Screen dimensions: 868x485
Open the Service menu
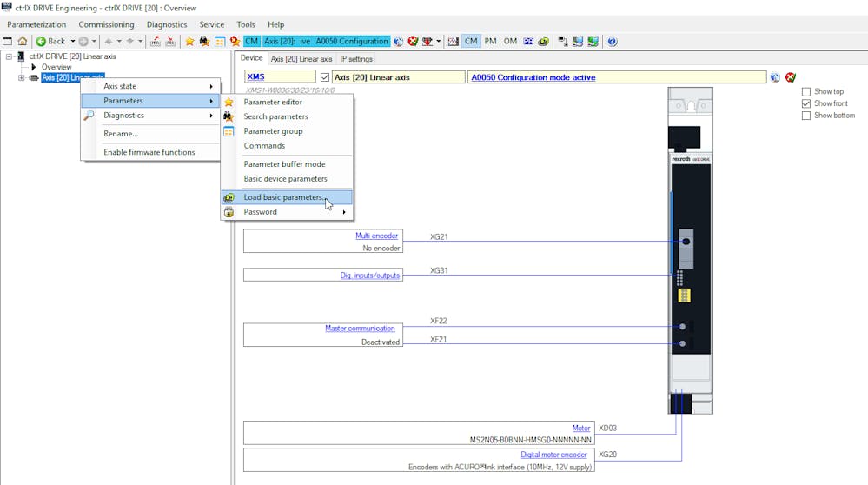212,24
